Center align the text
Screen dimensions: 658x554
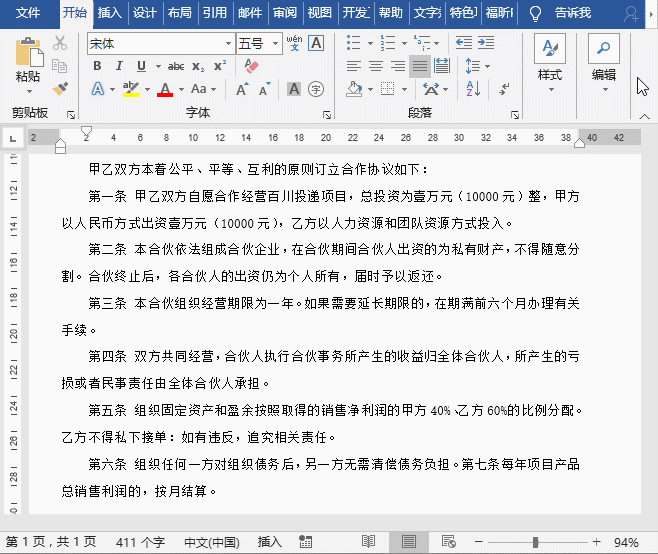pos(376,66)
